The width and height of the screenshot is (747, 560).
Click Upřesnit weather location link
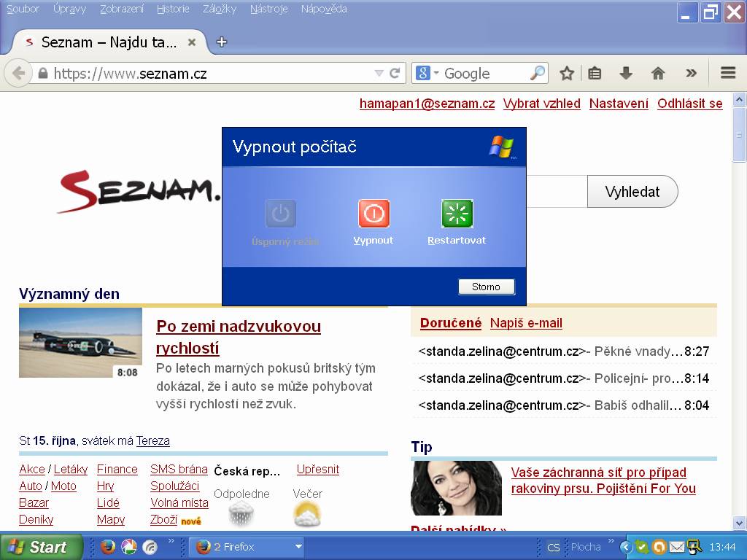point(318,469)
